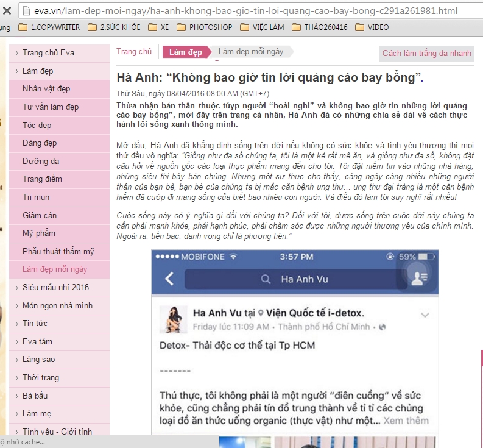Open Phẫu thuật thẩm mỹ category
The height and width of the screenshot is (448, 483).
[x=60, y=251]
